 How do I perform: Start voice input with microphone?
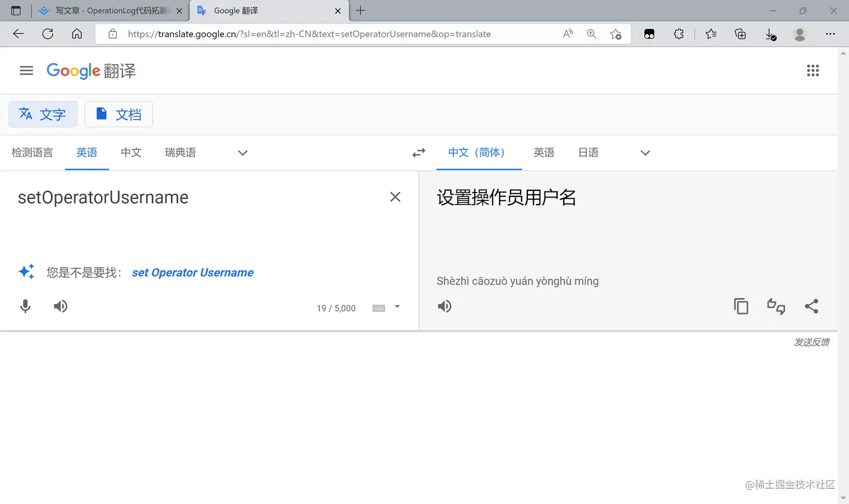coord(25,306)
